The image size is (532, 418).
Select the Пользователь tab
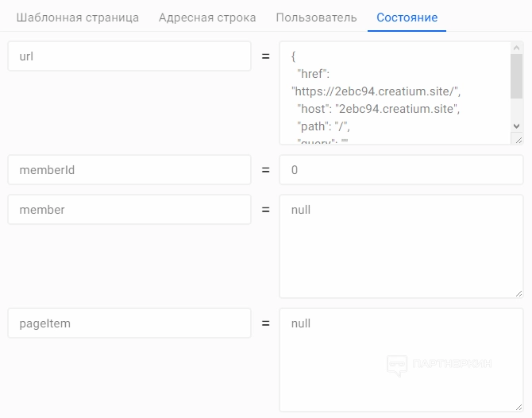pyautogui.click(x=316, y=17)
